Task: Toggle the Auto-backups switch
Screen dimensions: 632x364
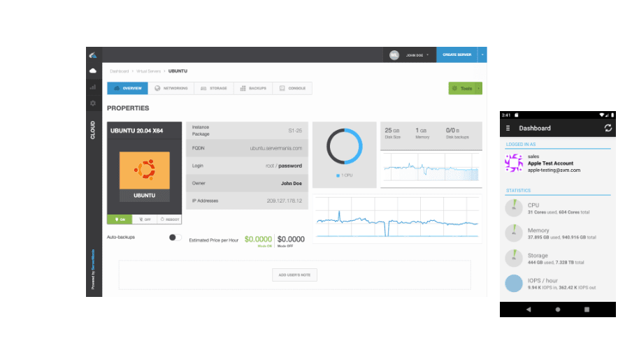Action: tap(175, 238)
